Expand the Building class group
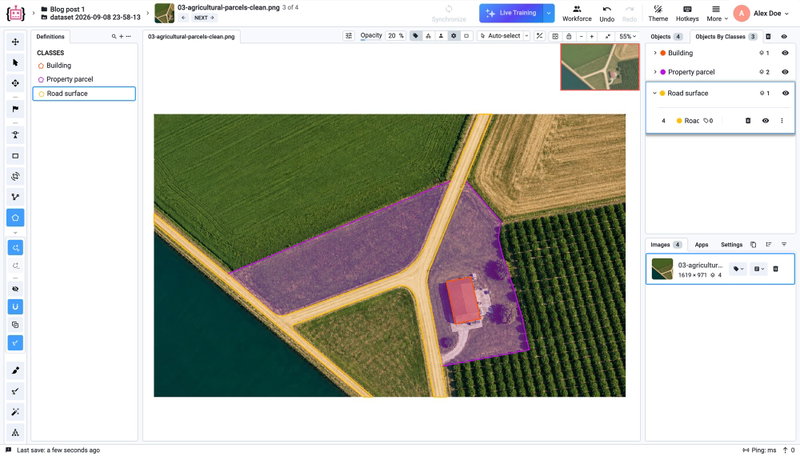 655,53
